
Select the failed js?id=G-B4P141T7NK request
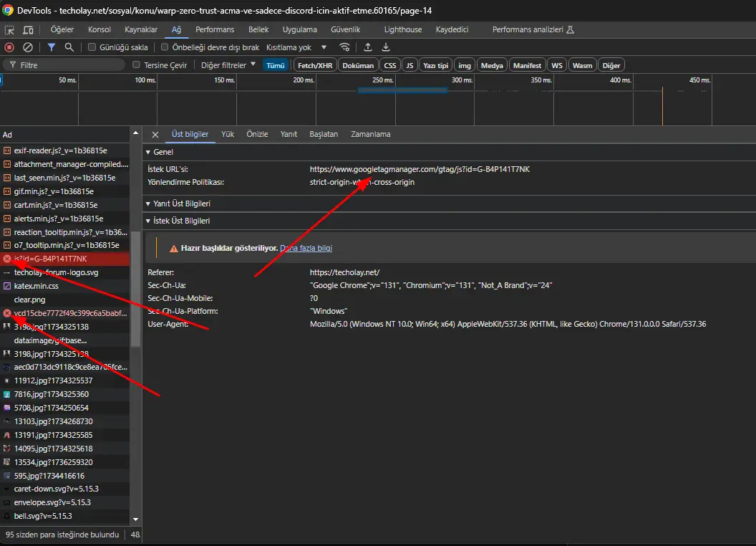[x=64, y=259]
